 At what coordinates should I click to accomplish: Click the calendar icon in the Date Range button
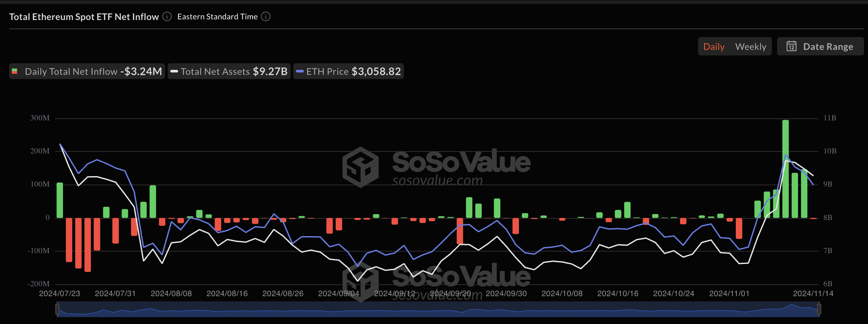click(792, 46)
